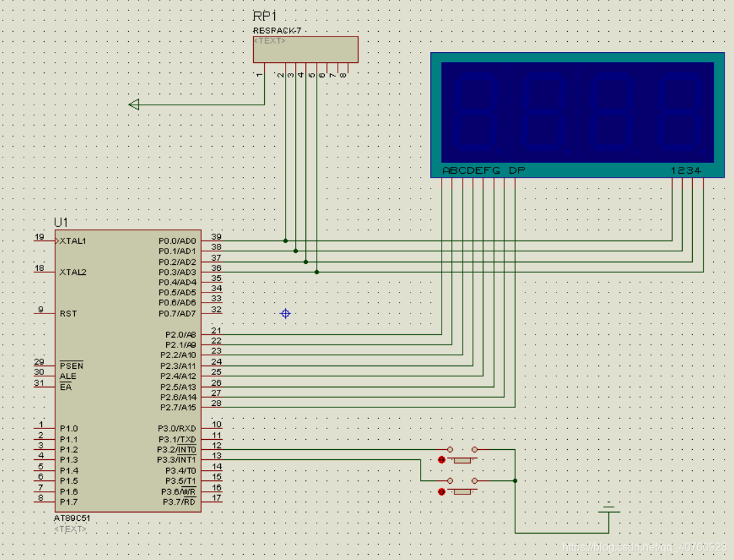Click the XTAL1 pin name
Image resolution: width=734 pixels, height=560 pixels.
pos(73,241)
